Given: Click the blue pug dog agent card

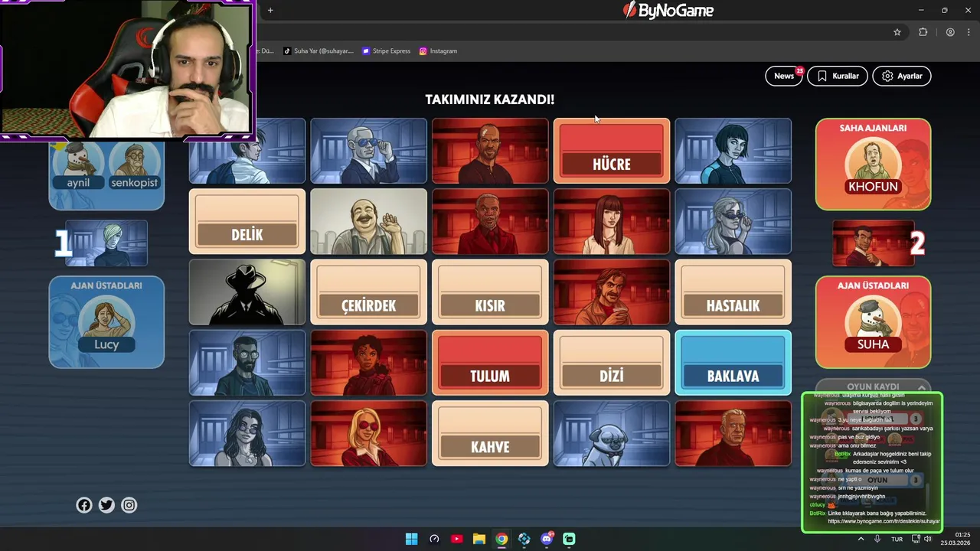Looking at the screenshot, I should [612, 433].
